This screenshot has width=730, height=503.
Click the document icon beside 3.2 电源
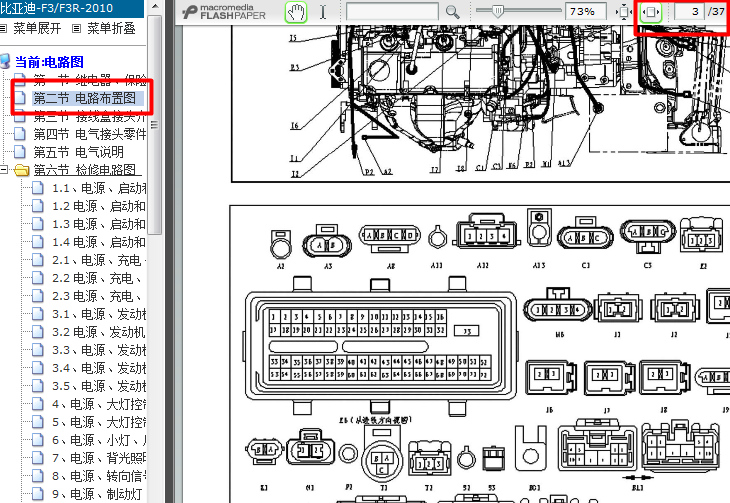38,333
